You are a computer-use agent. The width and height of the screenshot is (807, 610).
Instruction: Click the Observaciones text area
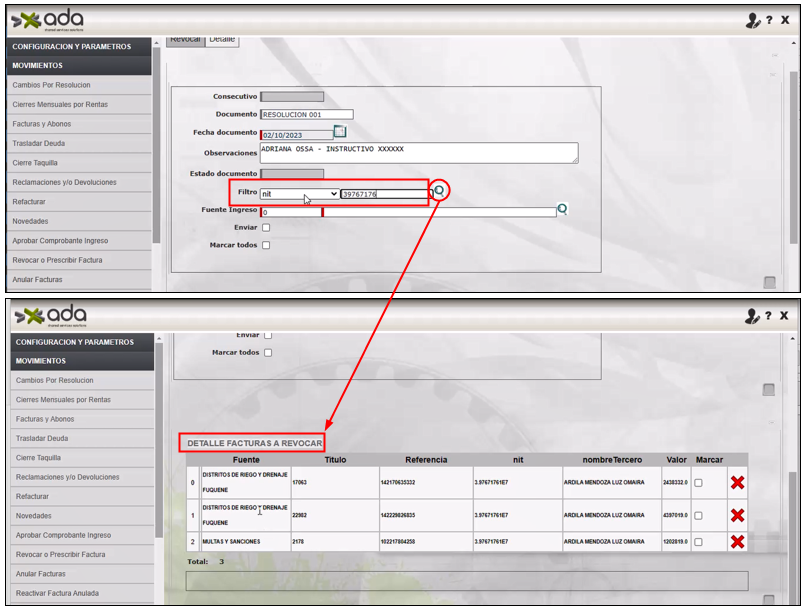click(418, 152)
